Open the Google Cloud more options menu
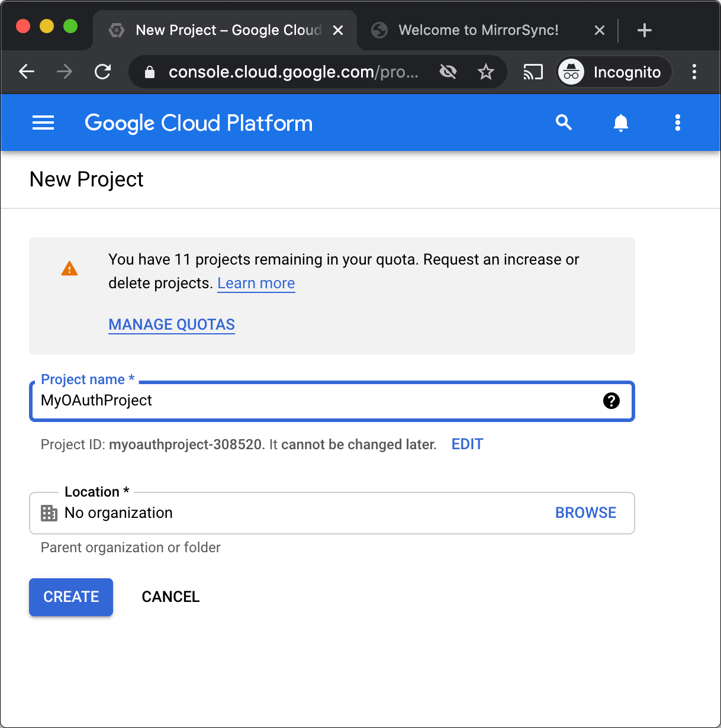 pos(678,123)
